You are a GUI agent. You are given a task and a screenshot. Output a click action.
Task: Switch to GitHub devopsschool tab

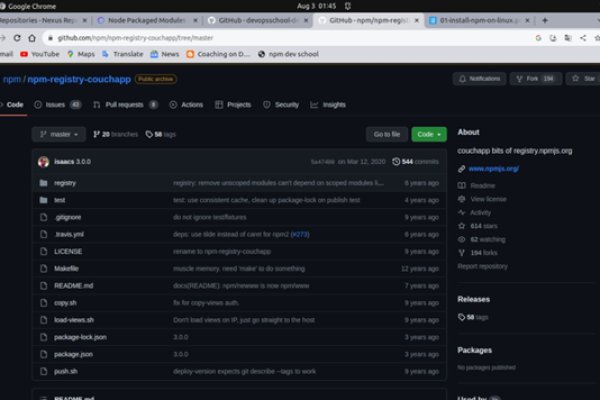click(x=257, y=20)
